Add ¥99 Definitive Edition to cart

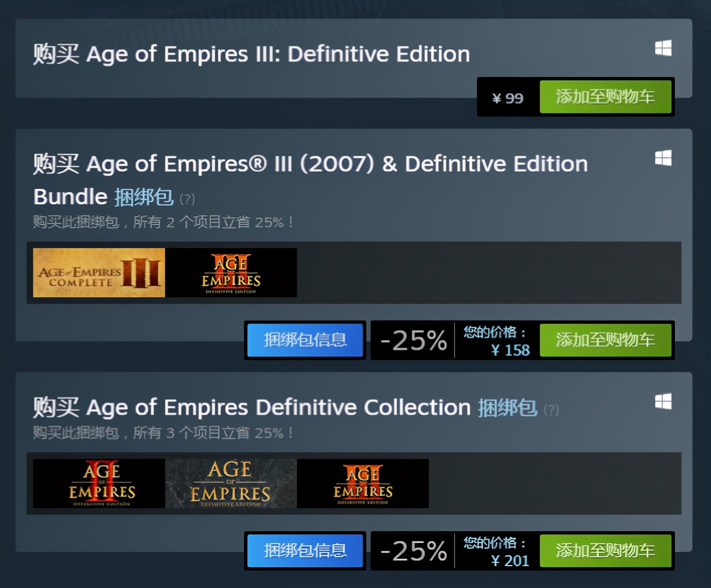[x=605, y=97]
